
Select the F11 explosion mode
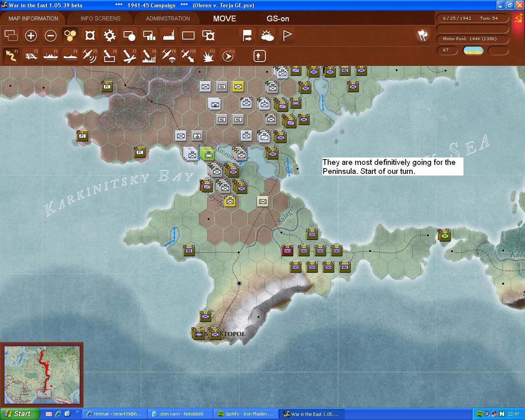[208, 56]
